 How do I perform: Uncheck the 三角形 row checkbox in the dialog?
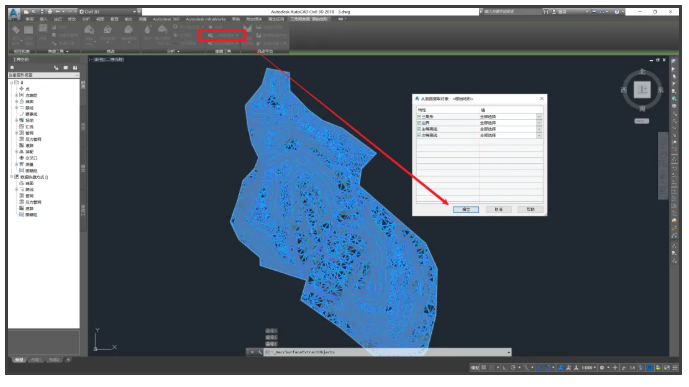pyautogui.click(x=419, y=117)
